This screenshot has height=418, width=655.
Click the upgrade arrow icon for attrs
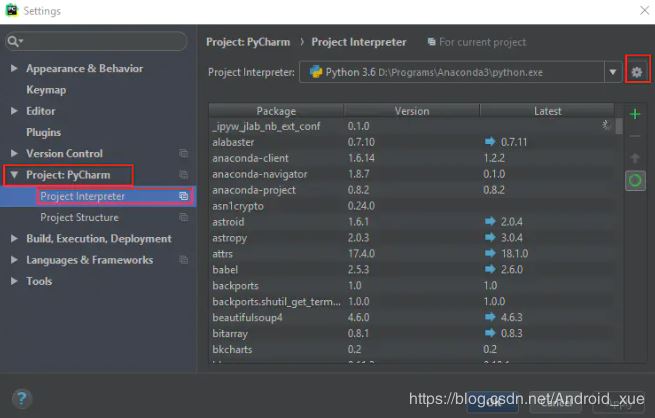tap(490, 253)
